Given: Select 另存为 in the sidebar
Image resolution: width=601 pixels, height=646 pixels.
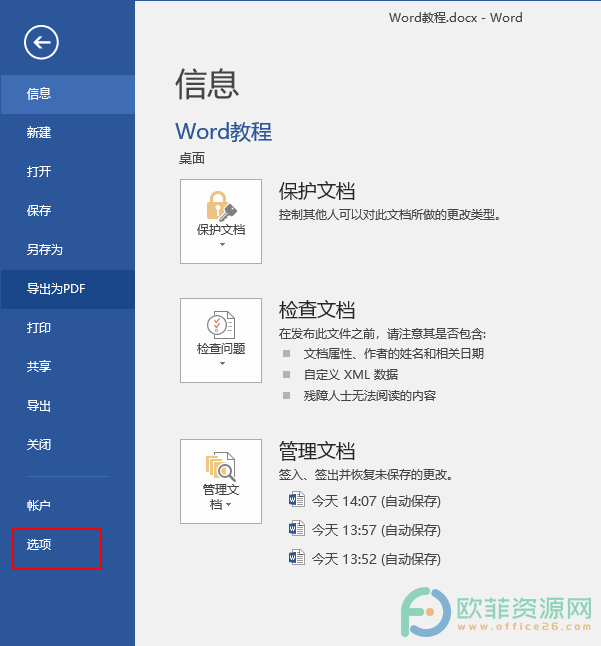Looking at the screenshot, I should point(68,250).
